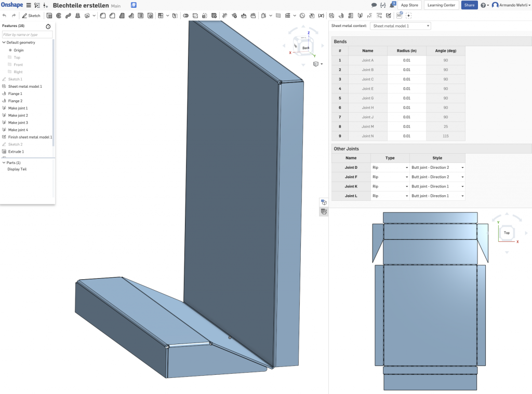Click the Top face of flat view cube
The image size is (532, 394).
click(507, 233)
